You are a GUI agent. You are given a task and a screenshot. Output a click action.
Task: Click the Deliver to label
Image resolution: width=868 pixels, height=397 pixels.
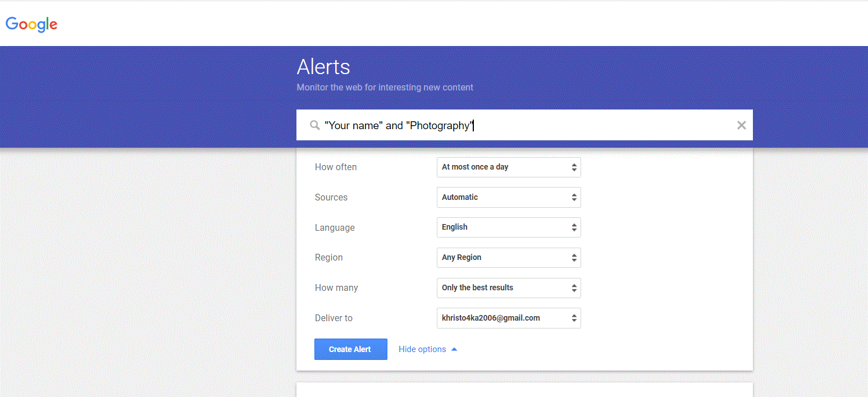pyautogui.click(x=334, y=318)
